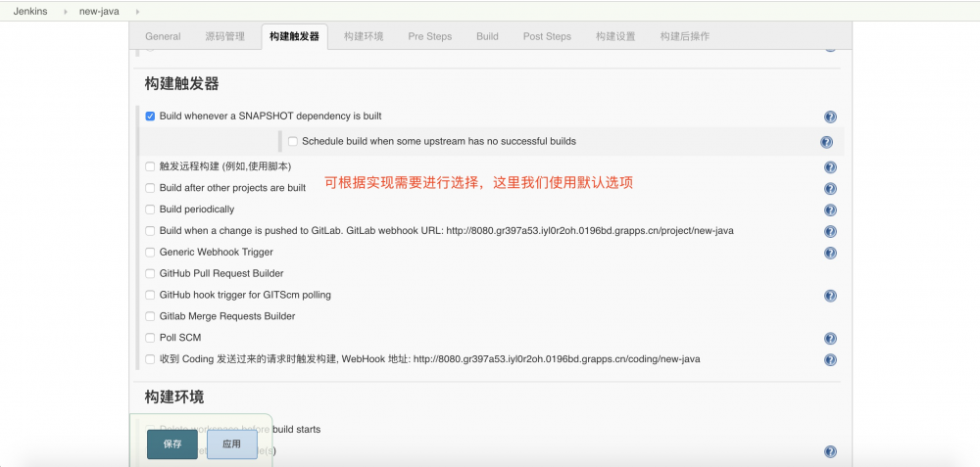
Task: Open help for Build after other projects
Action: [x=830, y=189]
